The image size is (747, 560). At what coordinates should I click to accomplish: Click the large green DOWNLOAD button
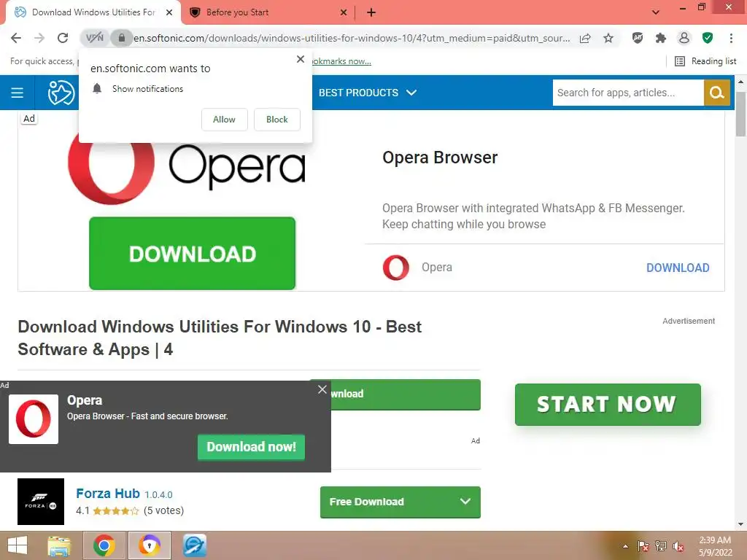[192, 253]
